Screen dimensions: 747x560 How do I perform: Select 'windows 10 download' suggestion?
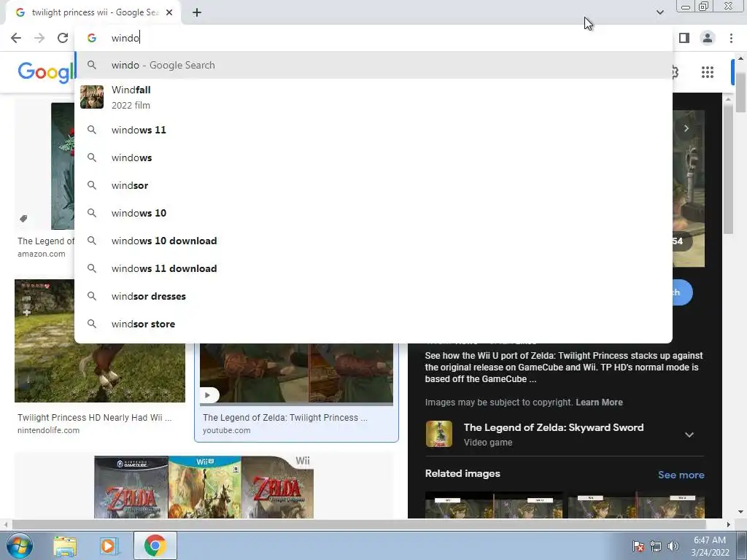[373, 241]
